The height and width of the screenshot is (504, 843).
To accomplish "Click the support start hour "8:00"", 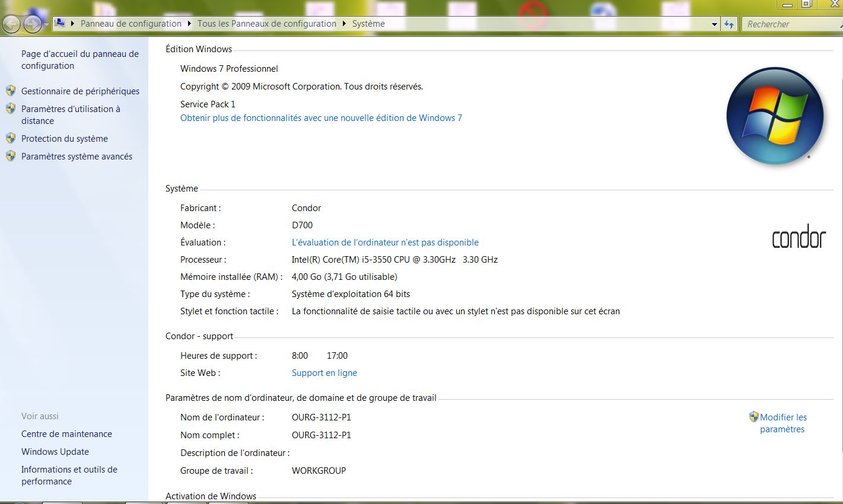I will click(300, 356).
